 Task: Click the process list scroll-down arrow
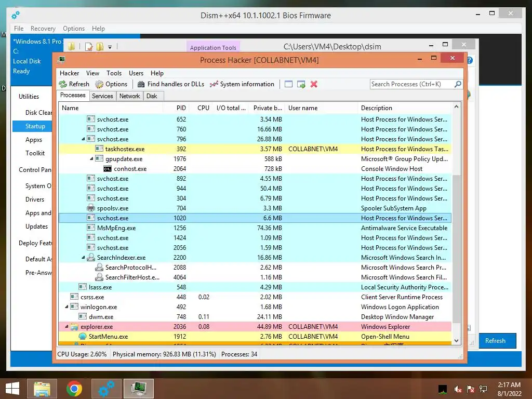click(456, 340)
